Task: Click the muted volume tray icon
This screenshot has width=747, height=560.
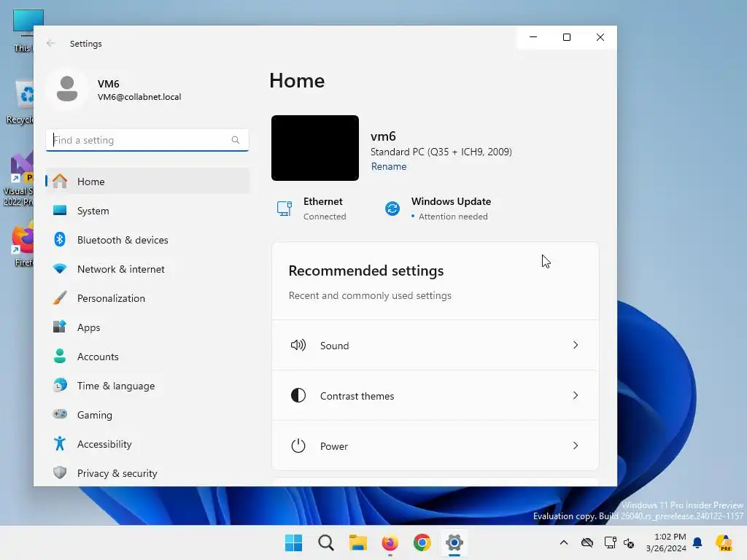Action: (629, 542)
